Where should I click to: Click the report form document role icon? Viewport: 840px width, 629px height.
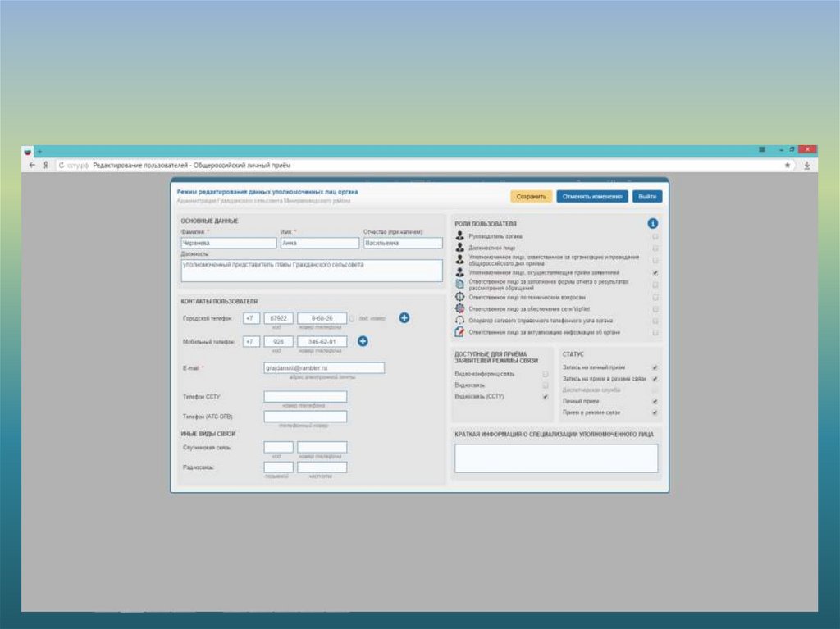(460, 283)
